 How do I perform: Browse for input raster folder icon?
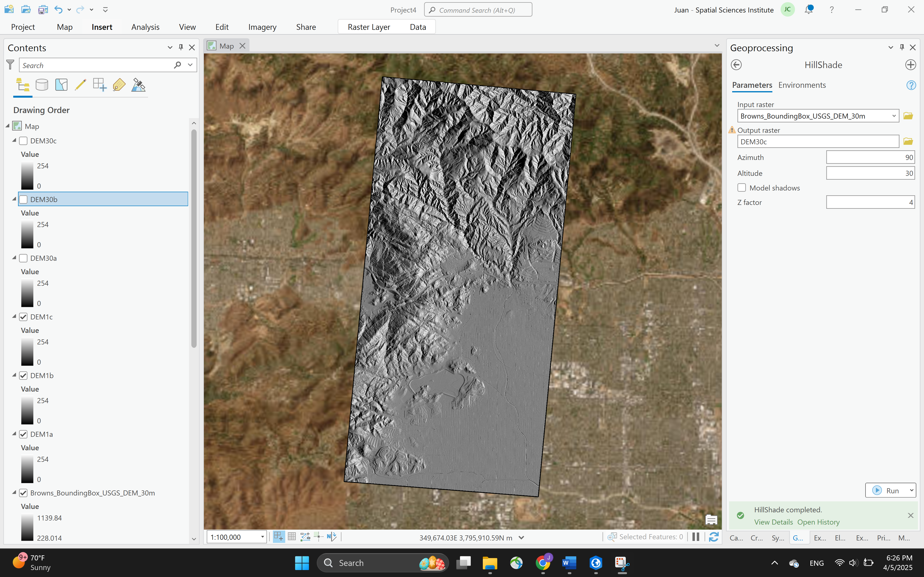[x=908, y=116]
